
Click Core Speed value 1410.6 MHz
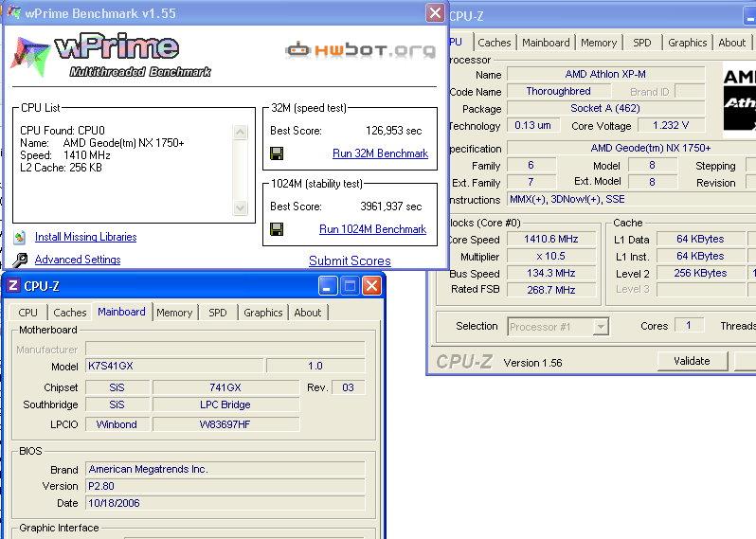pyautogui.click(x=551, y=239)
